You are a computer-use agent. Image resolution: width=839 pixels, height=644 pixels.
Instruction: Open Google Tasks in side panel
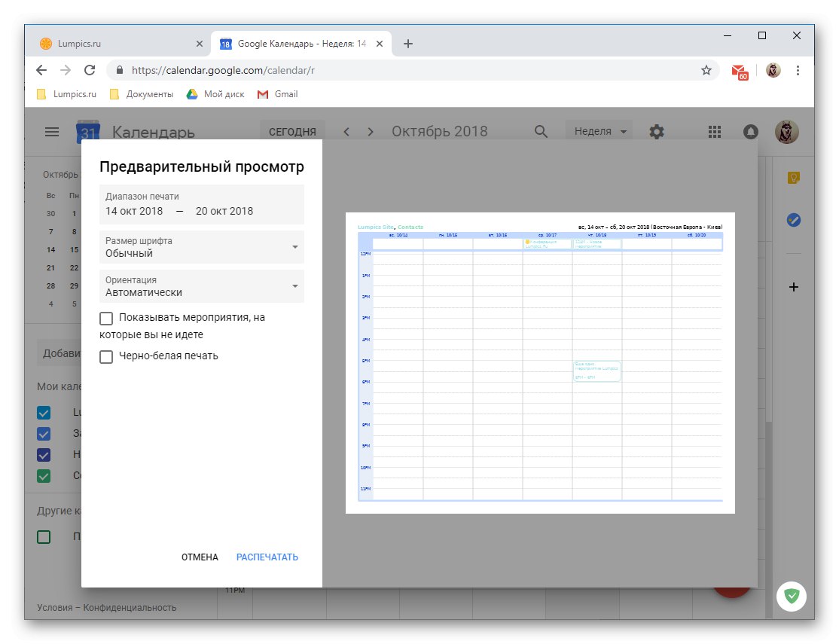pyautogui.click(x=794, y=220)
